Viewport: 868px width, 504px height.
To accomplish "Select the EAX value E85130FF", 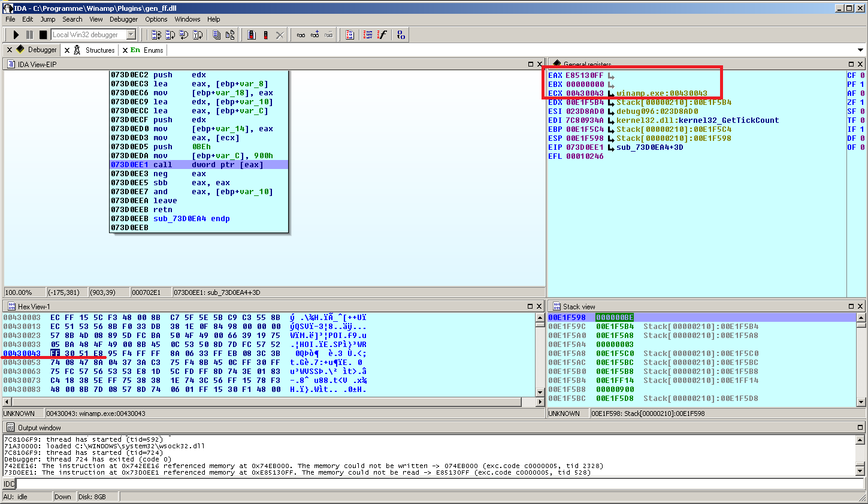I will (x=585, y=76).
